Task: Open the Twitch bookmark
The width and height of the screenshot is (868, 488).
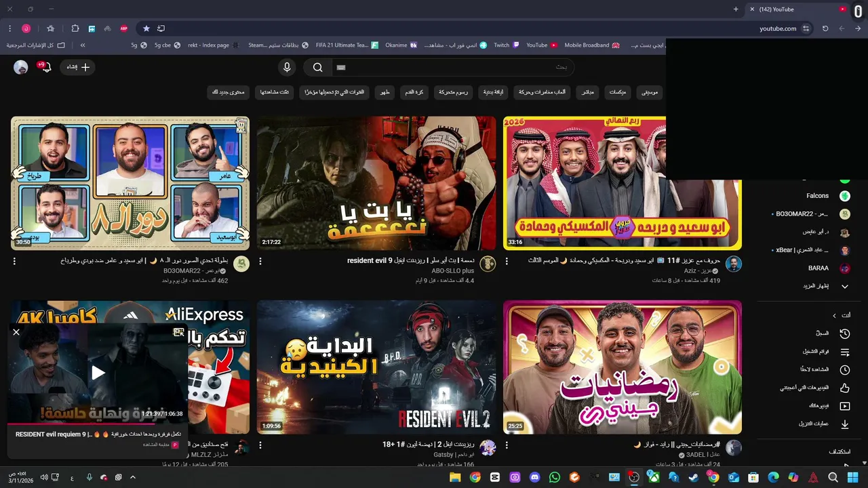Action: tap(507, 45)
